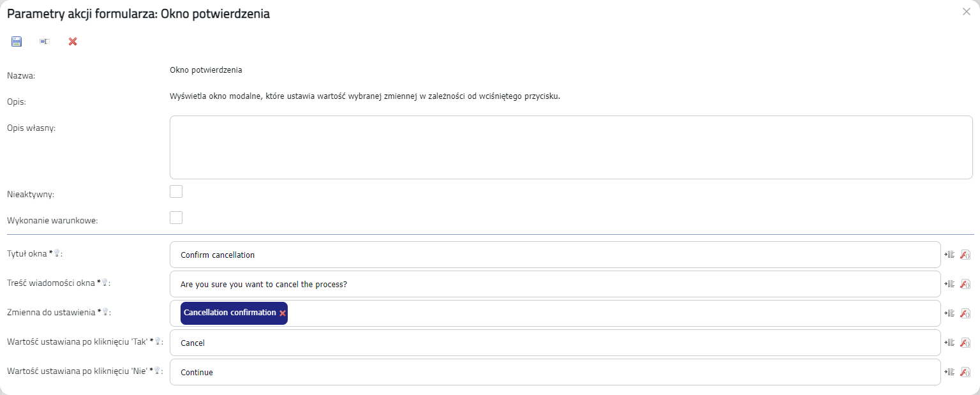
Task: Close the 'Okno potwierdzenia' parameters dialog
Action: [x=966, y=11]
